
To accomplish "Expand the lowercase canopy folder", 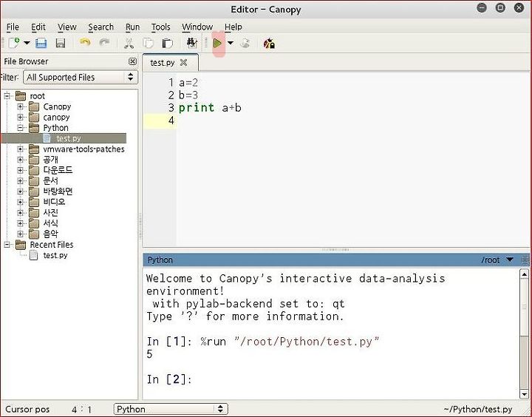I will tap(20, 117).
